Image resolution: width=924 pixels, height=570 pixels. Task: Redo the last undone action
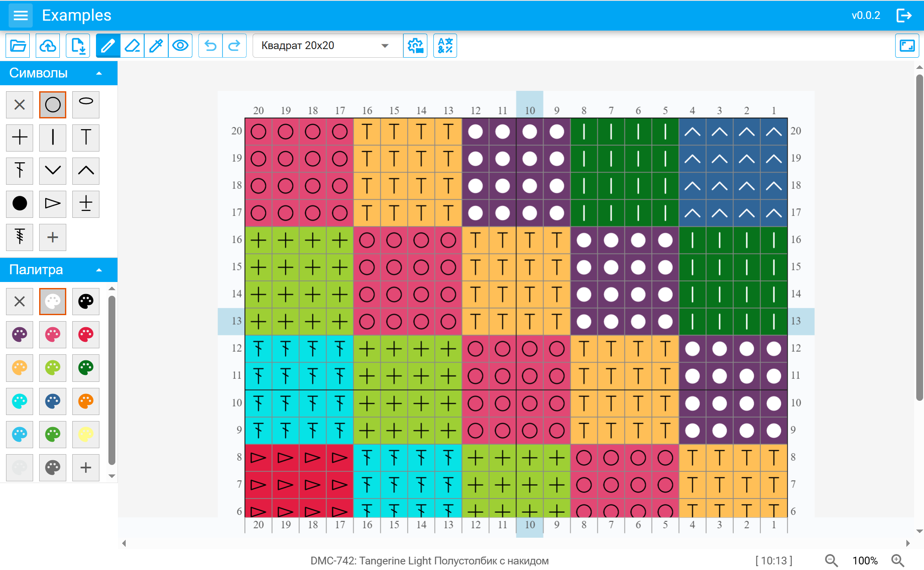[234, 46]
